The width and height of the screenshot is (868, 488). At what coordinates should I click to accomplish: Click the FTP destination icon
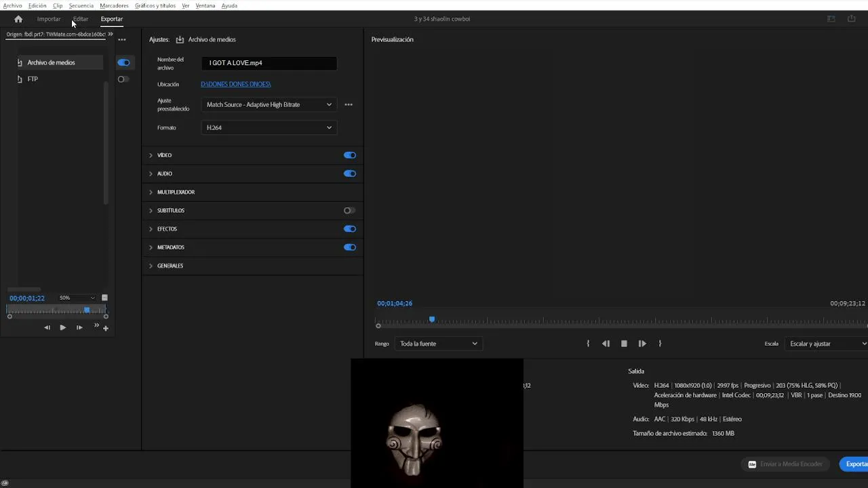[20, 79]
